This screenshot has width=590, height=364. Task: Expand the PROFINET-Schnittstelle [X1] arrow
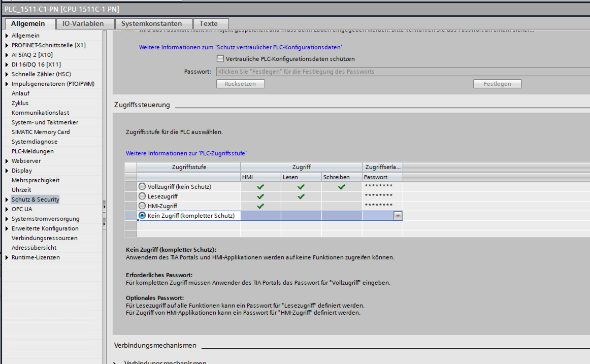point(7,45)
